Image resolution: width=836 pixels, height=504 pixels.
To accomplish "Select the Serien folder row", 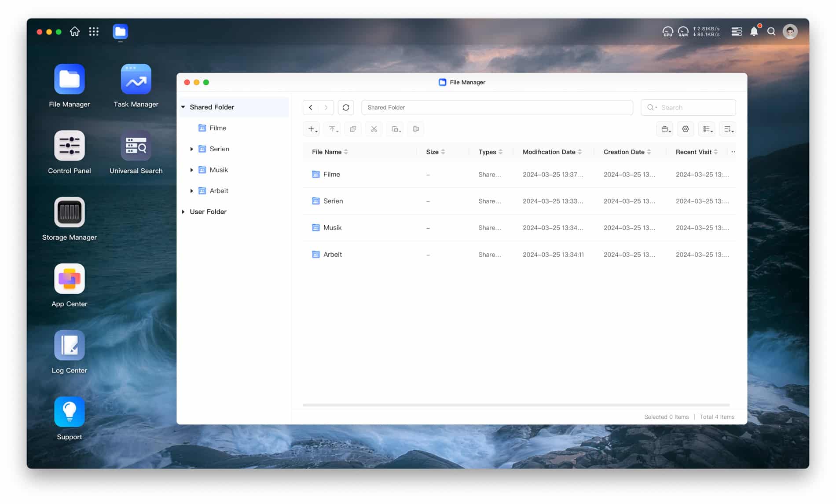I will coord(519,201).
